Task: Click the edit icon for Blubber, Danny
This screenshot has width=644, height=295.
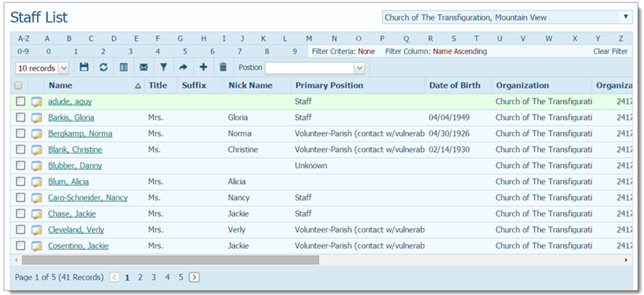Action: 37,166
